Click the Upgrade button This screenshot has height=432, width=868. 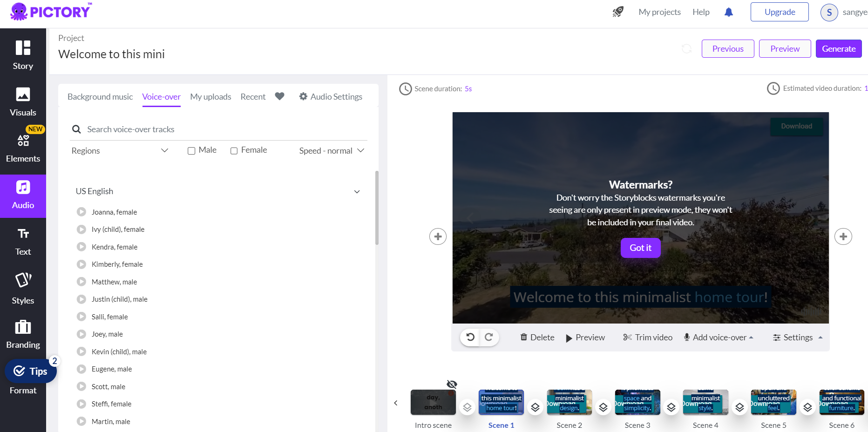point(780,12)
